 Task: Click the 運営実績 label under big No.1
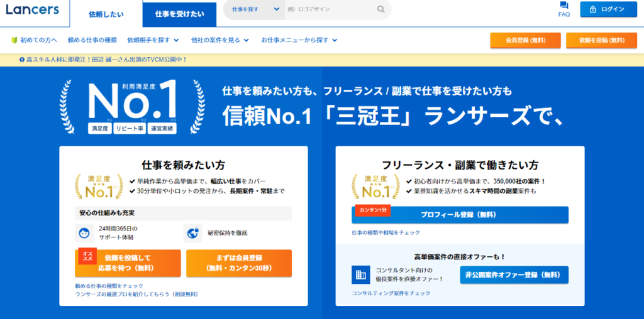(162, 128)
